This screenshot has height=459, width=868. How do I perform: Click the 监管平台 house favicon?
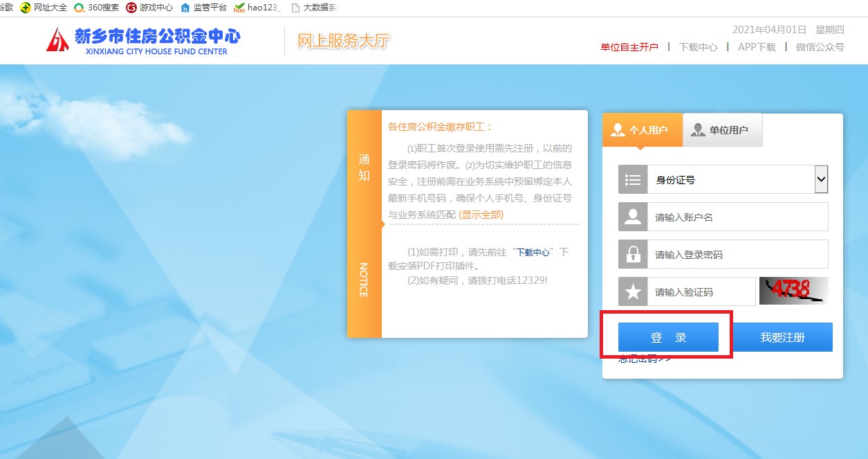pos(185,8)
